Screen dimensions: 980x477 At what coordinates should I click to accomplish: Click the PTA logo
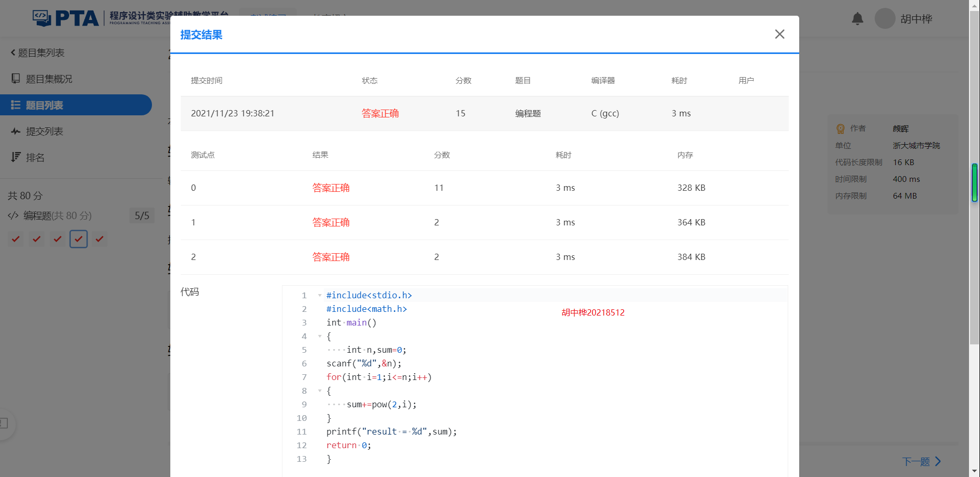(x=66, y=18)
